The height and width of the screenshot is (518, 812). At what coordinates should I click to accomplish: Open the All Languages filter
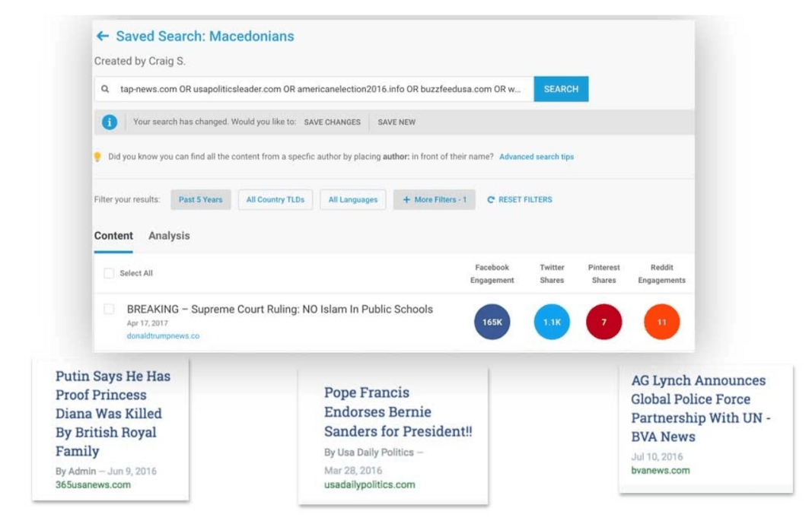[353, 200]
